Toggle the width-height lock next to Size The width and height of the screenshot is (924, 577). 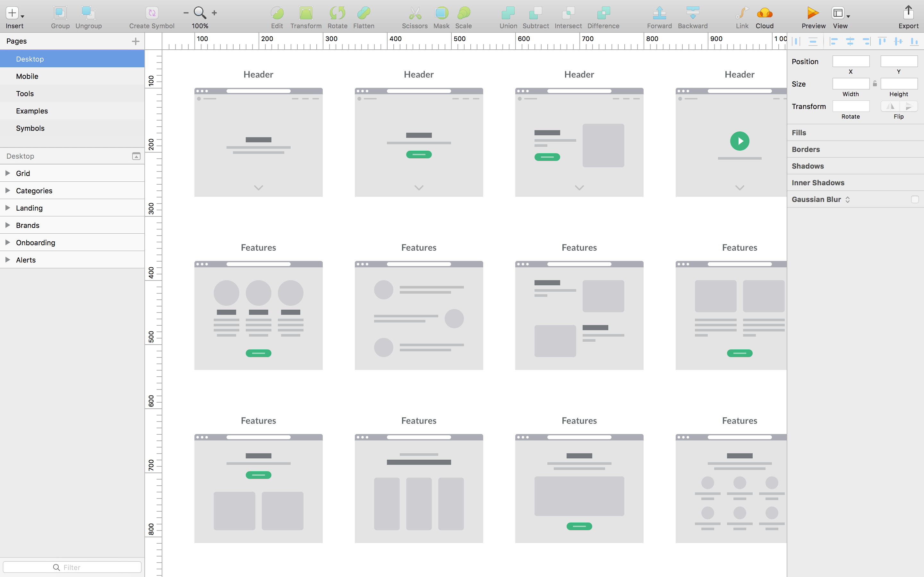[875, 84]
